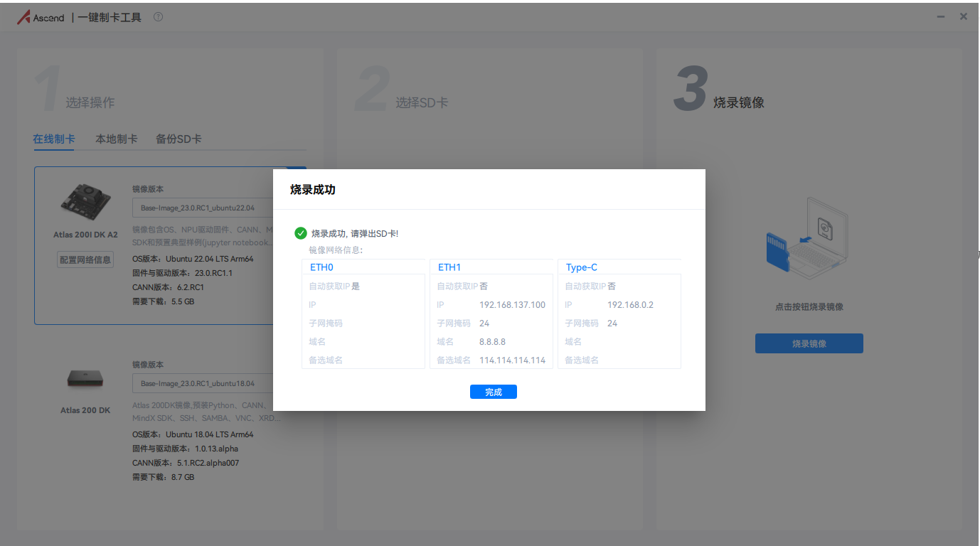Click the 固件与驱动版本 23.0.RC1.1 line
Screen dimensions: 980x546
(182, 273)
